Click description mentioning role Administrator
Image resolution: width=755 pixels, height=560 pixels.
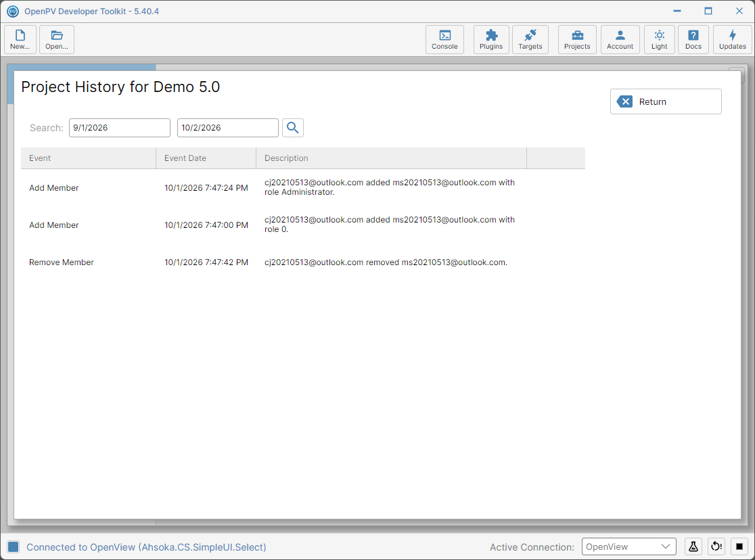point(390,187)
